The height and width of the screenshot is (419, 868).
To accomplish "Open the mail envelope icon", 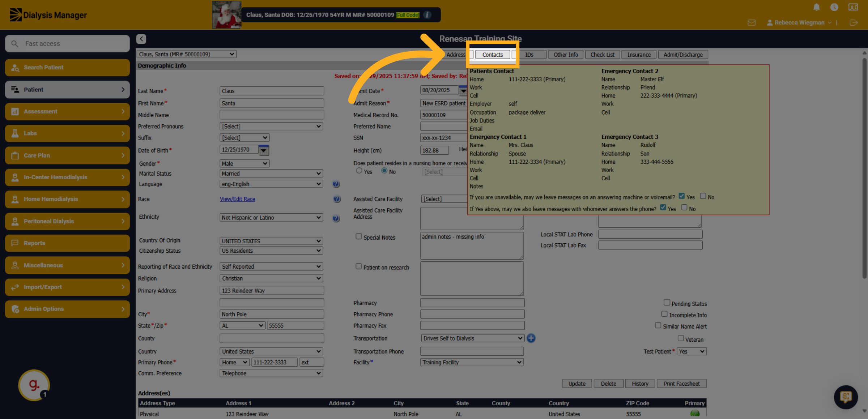I will click(752, 23).
